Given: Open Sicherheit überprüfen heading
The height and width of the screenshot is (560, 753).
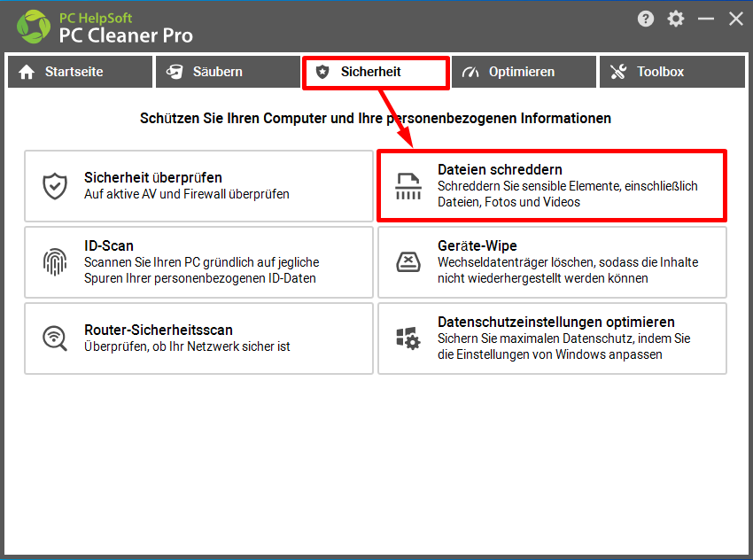Looking at the screenshot, I should click(153, 177).
